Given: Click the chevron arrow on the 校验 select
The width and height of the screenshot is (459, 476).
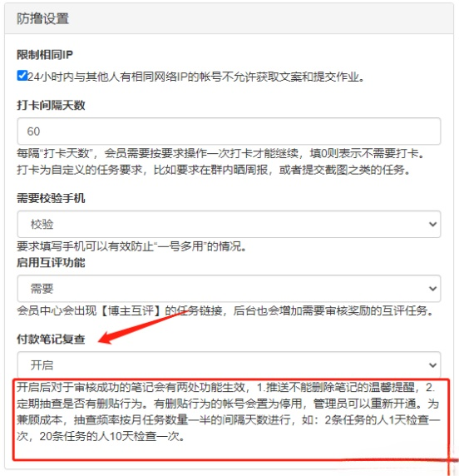Looking at the screenshot, I should pos(432,225).
